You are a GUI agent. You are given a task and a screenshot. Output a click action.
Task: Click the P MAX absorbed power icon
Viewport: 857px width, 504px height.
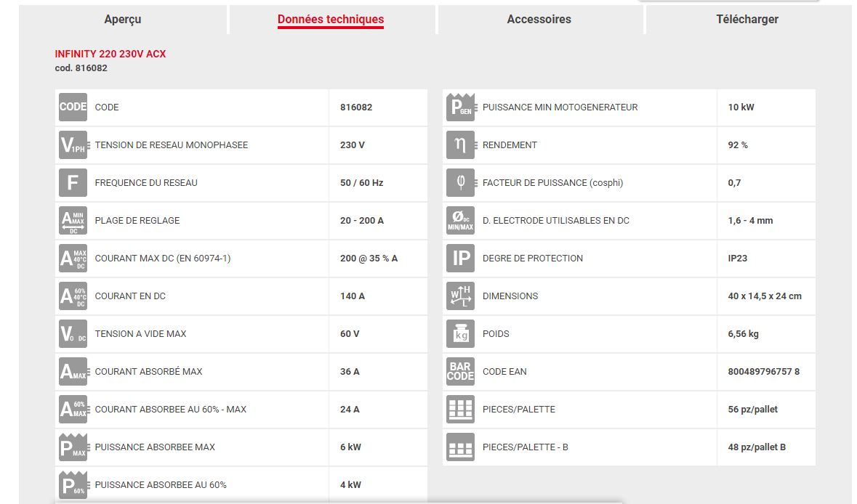(73, 447)
